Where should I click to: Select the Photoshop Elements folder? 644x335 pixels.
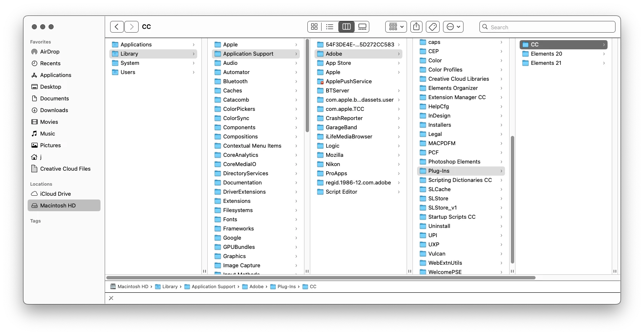[461, 162]
